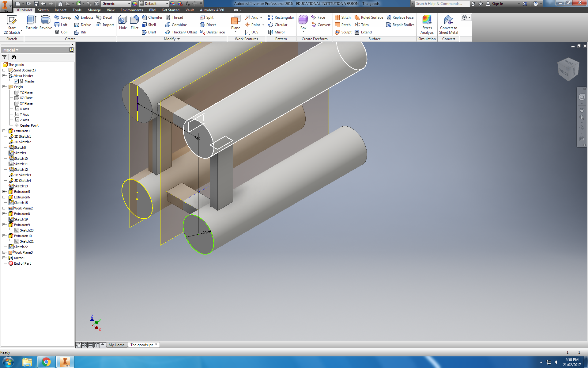Use Delete Face tool

212,32
